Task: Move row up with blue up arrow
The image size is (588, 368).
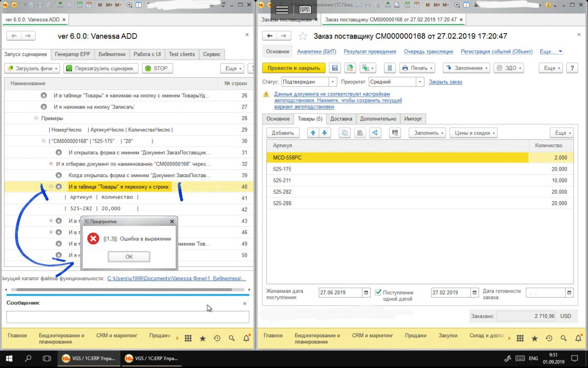Action: (314, 133)
